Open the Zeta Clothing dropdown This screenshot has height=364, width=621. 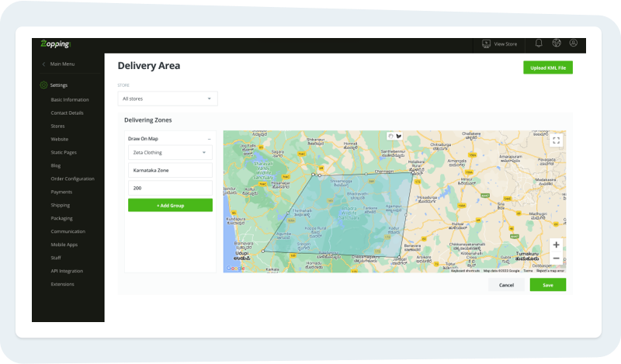[170, 152]
